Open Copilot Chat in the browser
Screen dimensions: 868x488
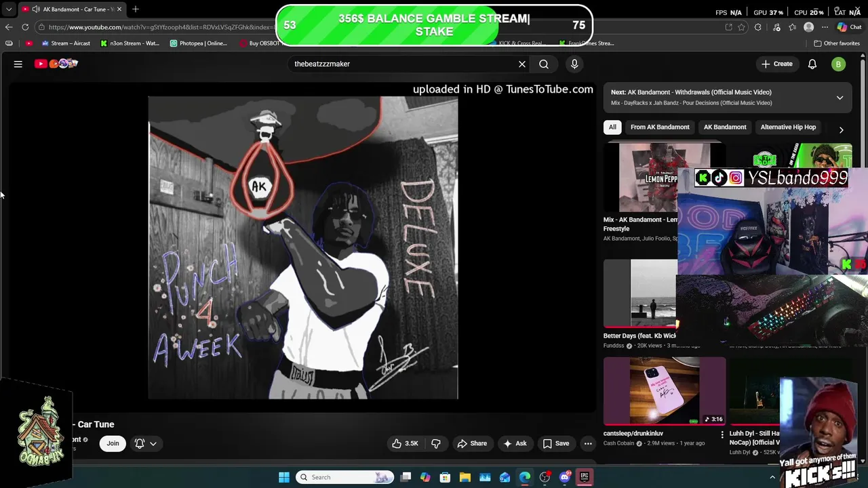point(849,27)
